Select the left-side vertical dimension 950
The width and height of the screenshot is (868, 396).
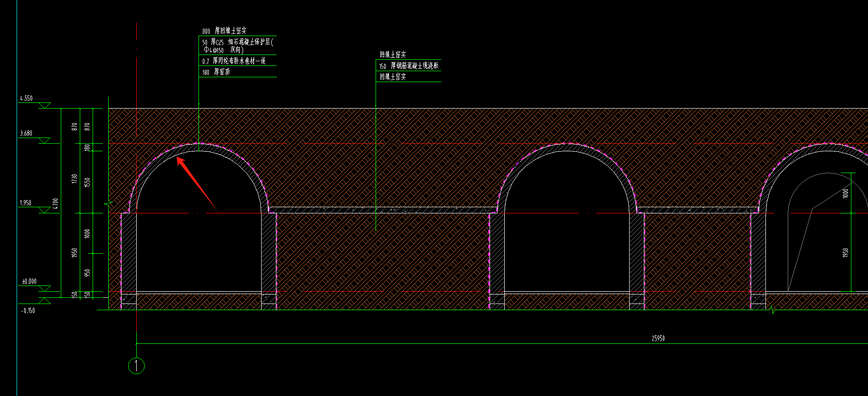point(87,273)
